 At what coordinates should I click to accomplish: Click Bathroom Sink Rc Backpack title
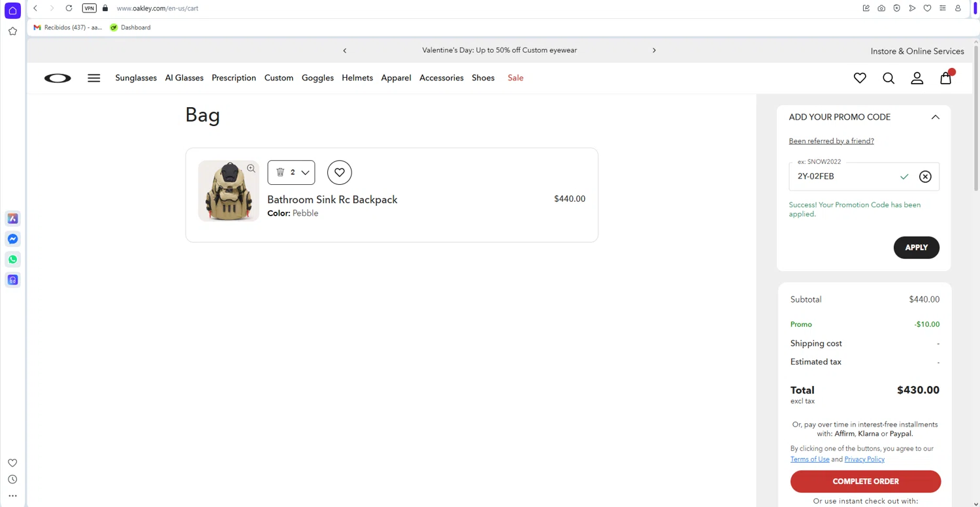pyautogui.click(x=332, y=199)
